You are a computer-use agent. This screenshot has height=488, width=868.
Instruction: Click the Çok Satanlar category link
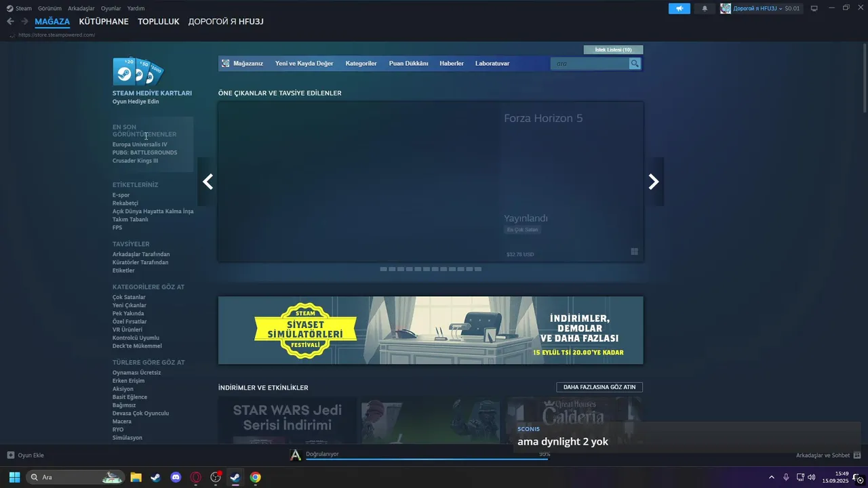[x=129, y=297]
